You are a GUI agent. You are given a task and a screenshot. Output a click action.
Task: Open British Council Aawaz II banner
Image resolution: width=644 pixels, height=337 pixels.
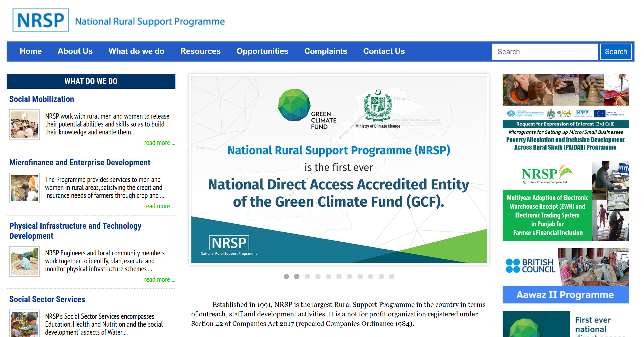point(566,275)
